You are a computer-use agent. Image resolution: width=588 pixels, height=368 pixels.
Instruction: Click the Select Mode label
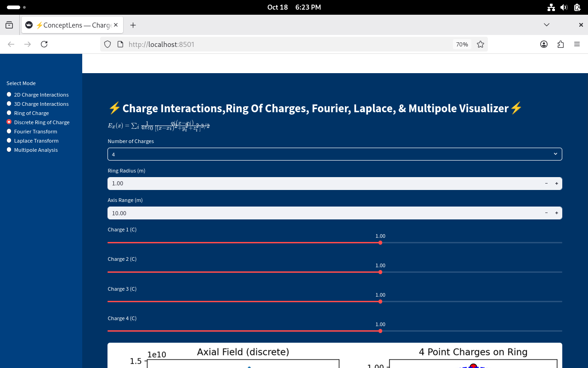(x=21, y=83)
